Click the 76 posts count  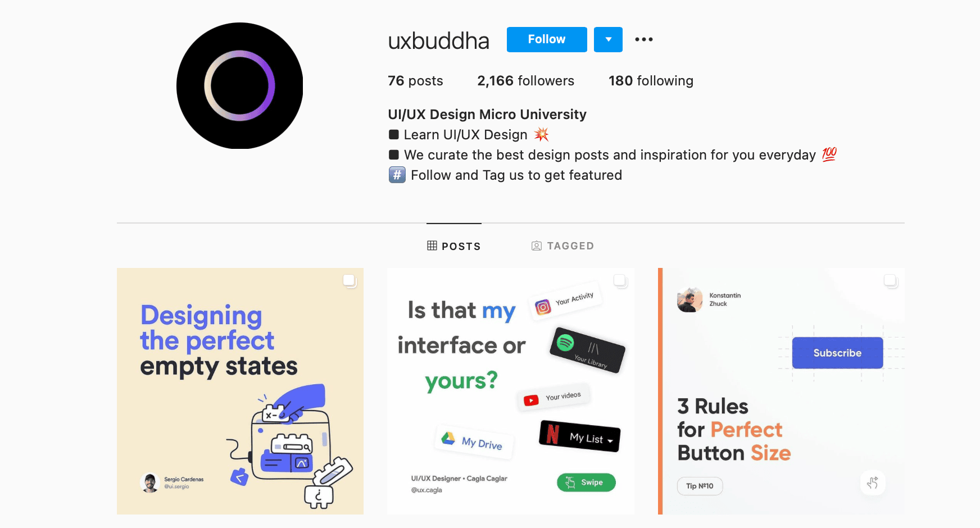click(415, 81)
